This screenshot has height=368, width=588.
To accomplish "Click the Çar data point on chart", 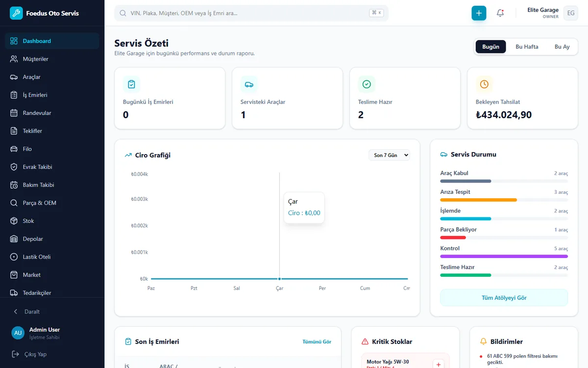I will (279, 279).
